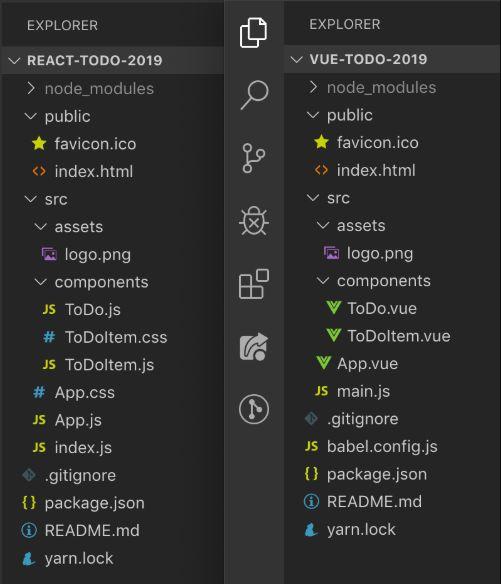Open the Explorer files icon in activity bar
Viewport: 501px width, 584px height.
coord(253,33)
